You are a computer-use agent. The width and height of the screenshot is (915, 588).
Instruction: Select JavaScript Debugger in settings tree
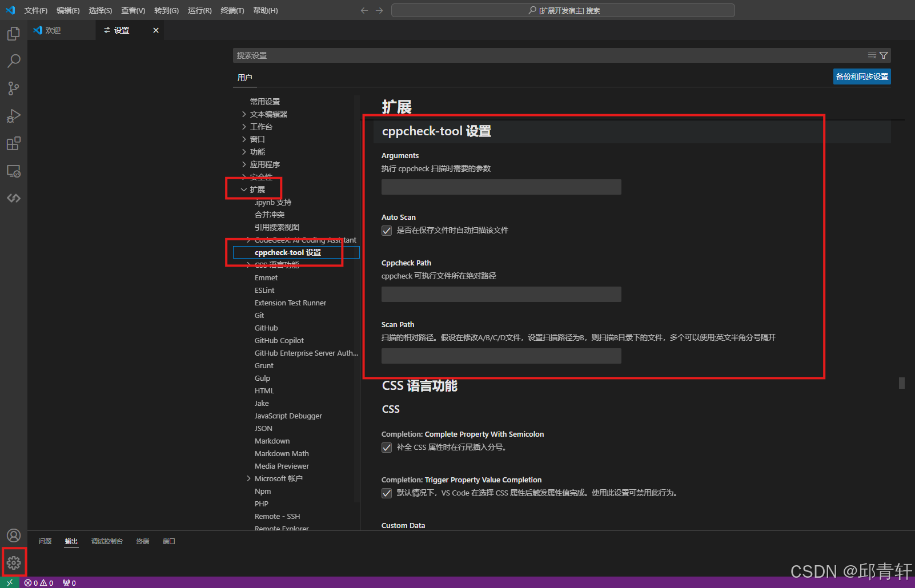[x=288, y=416]
